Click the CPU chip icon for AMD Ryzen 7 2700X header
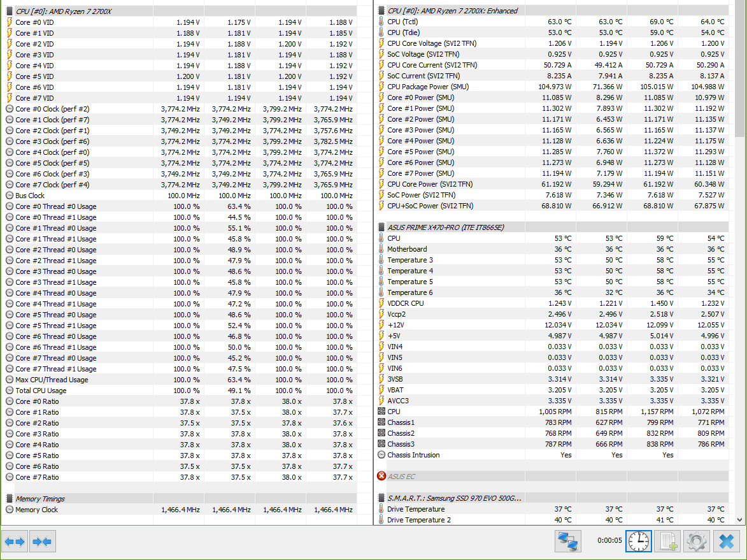The height and width of the screenshot is (560, 747). pos(10,11)
